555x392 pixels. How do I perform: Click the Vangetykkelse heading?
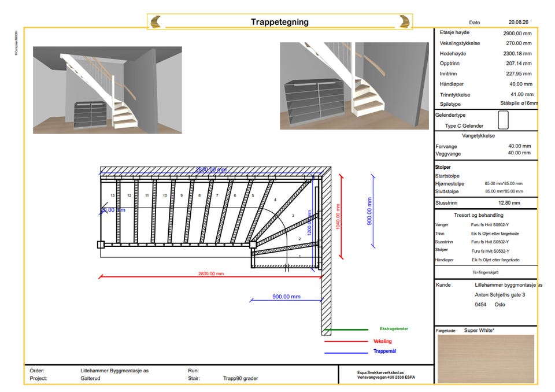(x=478, y=136)
